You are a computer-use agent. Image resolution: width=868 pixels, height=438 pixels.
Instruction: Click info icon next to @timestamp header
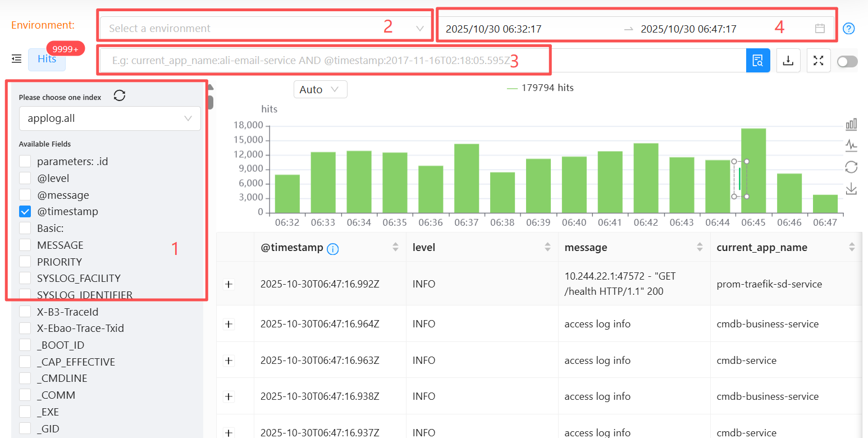(x=332, y=249)
